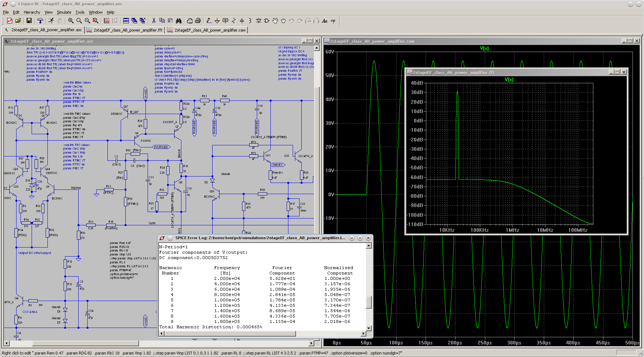Click the 'Total Harmonic Distortion' line

(210, 327)
